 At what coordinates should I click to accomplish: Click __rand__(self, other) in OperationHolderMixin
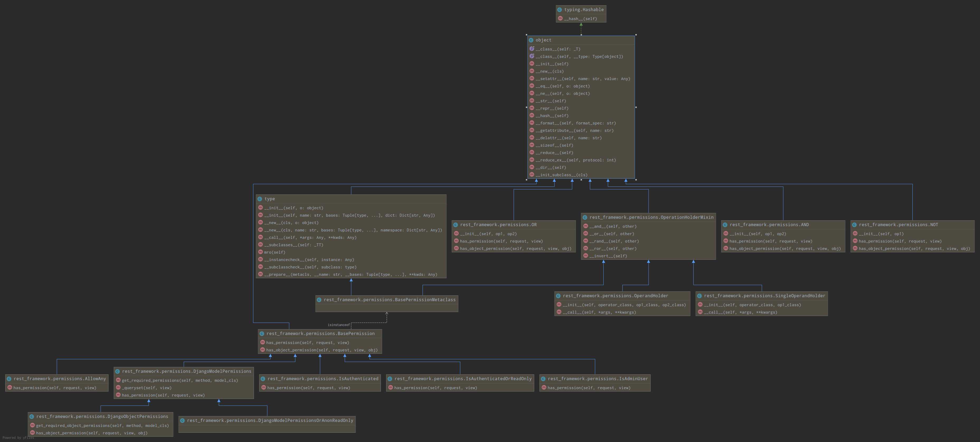click(x=614, y=241)
